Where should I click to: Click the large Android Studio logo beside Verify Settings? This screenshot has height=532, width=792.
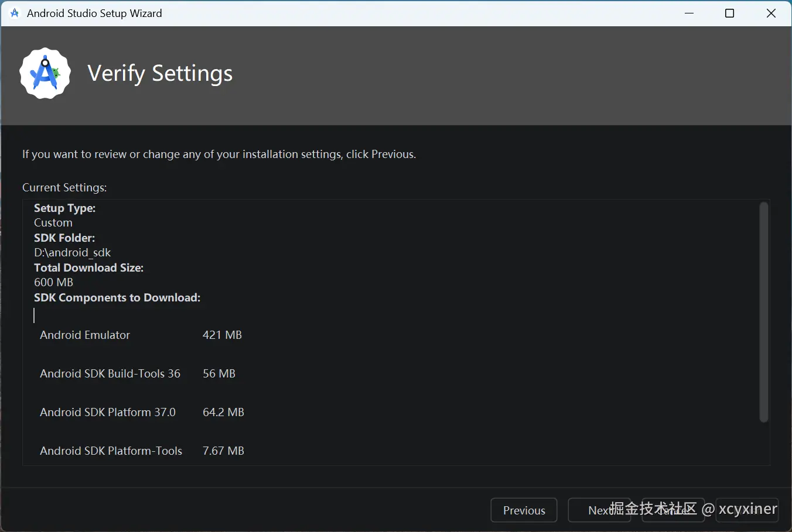tap(45, 73)
